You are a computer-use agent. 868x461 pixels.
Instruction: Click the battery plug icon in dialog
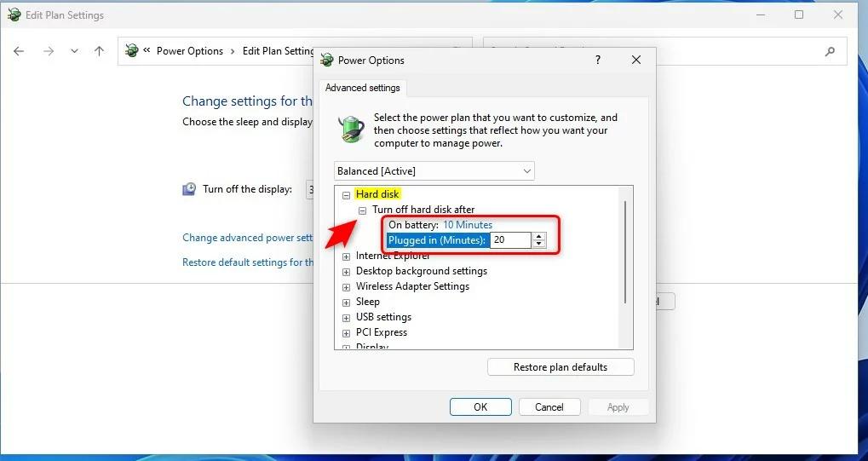pos(352,130)
